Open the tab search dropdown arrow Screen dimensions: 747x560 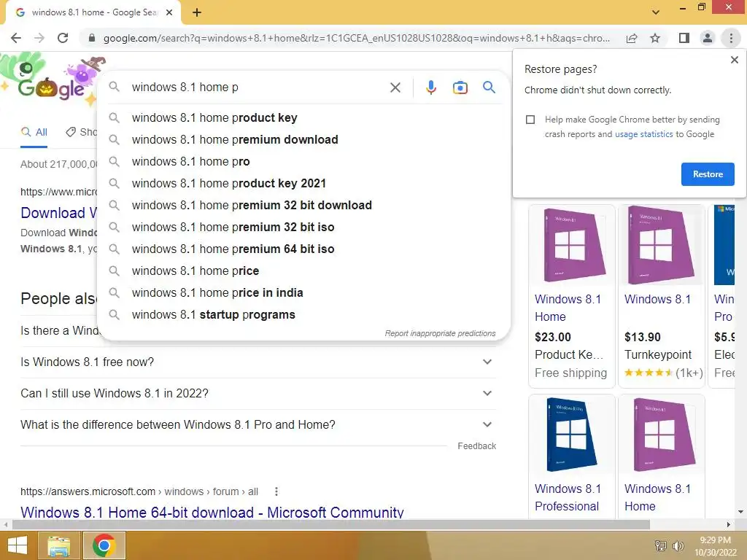tap(656, 12)
